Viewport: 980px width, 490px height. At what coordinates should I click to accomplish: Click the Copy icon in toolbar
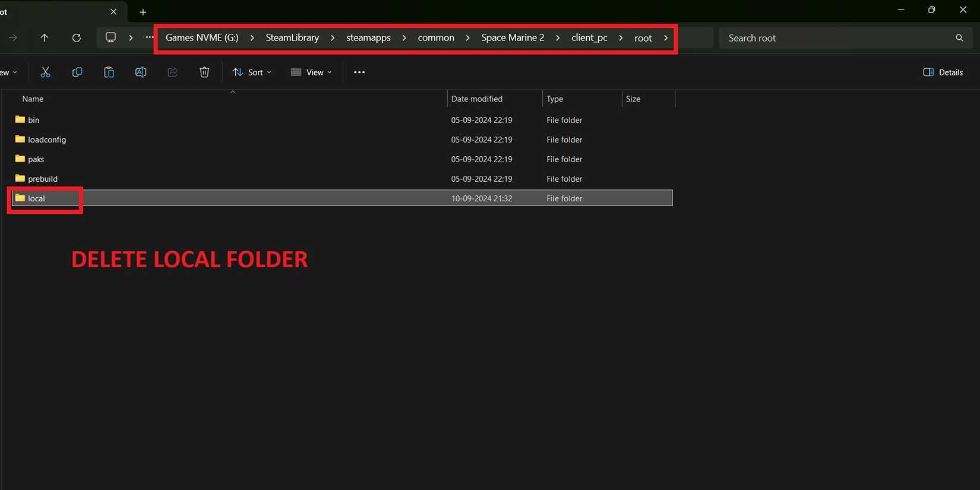coord(77,72)
